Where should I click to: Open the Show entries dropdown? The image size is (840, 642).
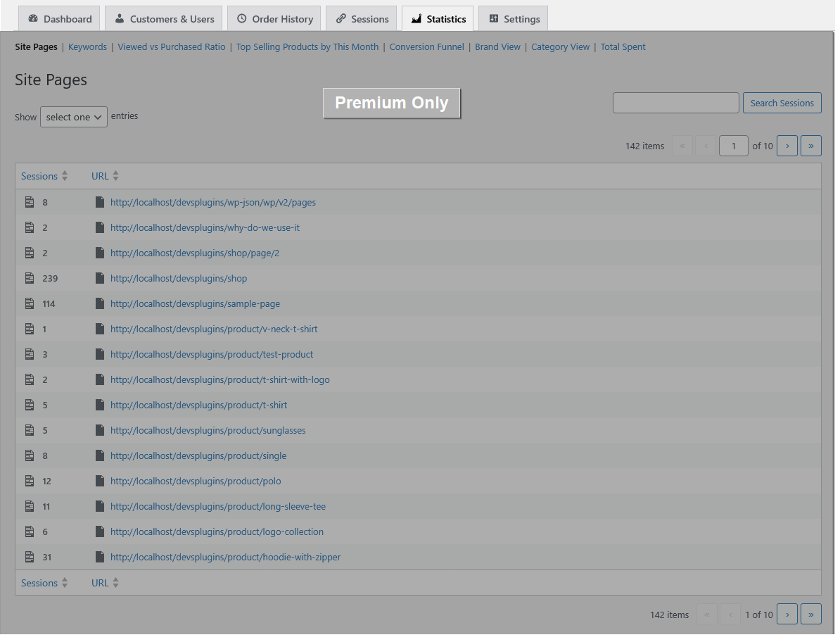(74, 118)
